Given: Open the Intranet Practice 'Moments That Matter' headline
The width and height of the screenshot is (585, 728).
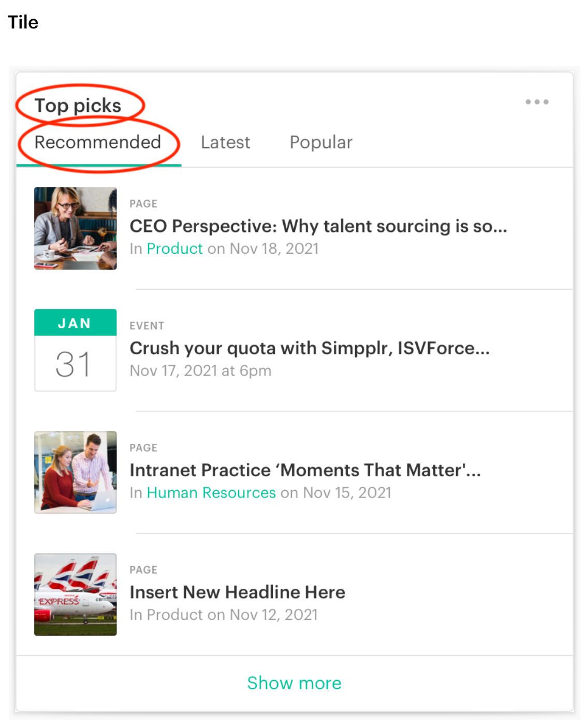Looking at the screenshot, I should (305, 470).
